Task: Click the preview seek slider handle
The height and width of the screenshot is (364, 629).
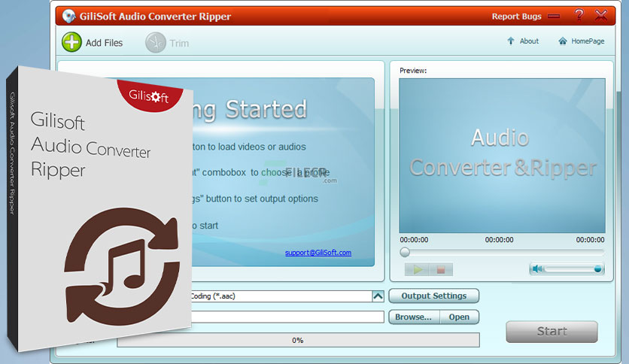Action: pyautogui.click(x=405, y=252)
